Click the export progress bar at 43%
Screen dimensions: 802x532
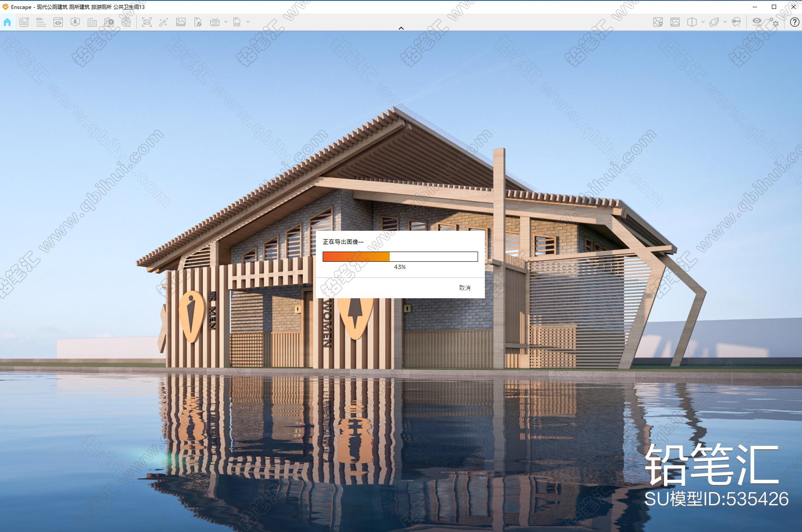(x=400, y=256)
